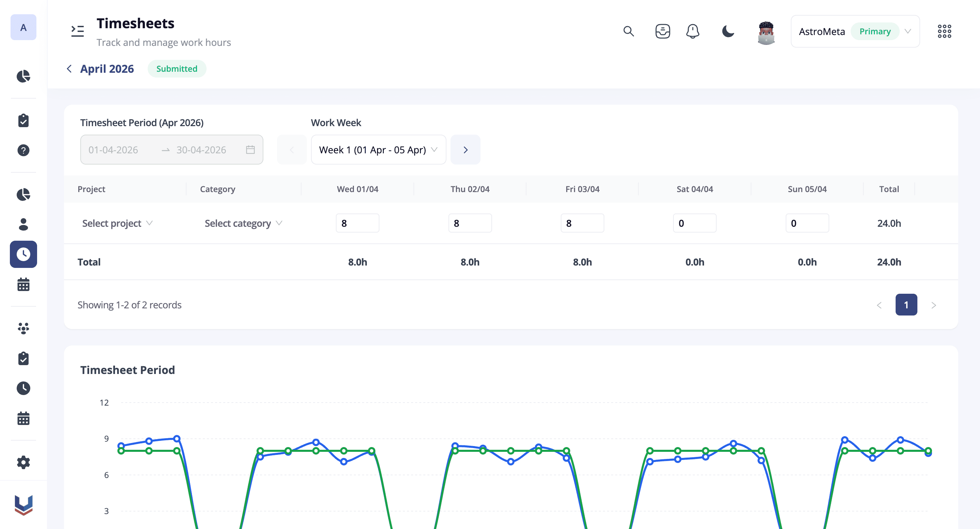Click the Primary tag label

875,31
